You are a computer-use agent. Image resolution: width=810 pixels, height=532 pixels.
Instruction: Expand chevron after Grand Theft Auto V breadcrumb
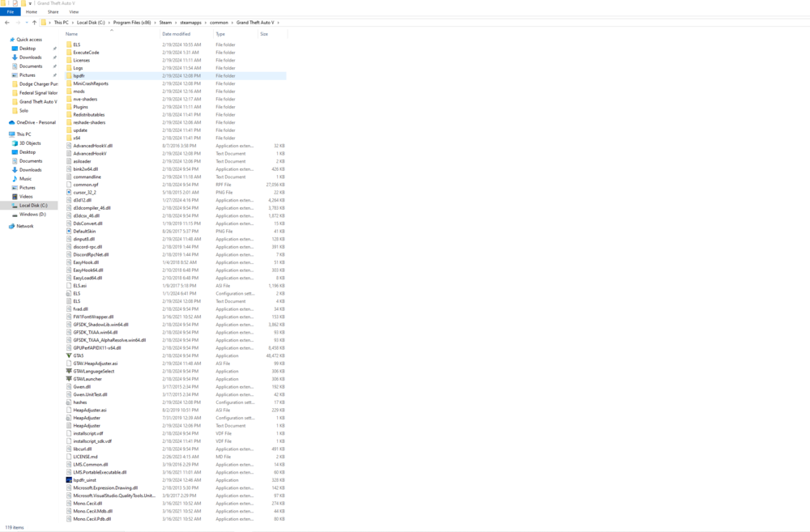[279, 23]
